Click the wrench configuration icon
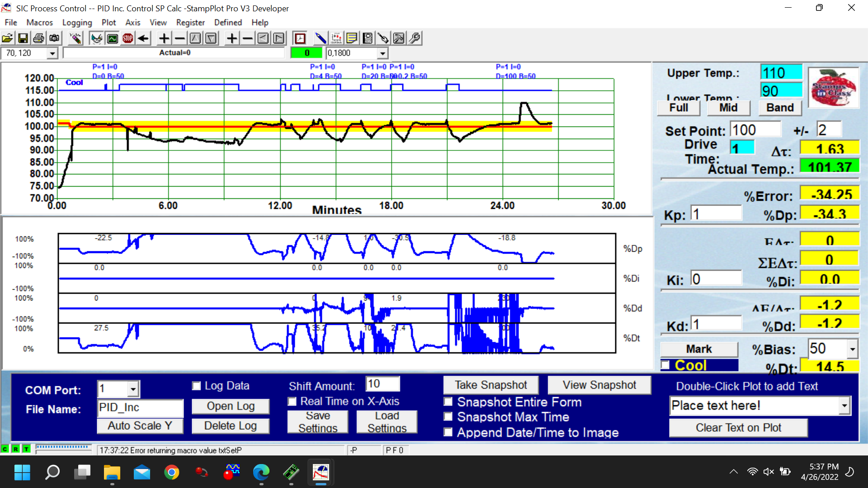The image size is (868, 488). (x=415, y=38)
